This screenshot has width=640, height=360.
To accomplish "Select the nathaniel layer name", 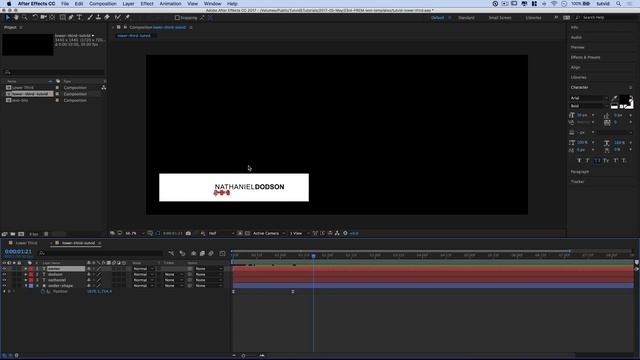I will pyautogui.click(x=56, y=280).
